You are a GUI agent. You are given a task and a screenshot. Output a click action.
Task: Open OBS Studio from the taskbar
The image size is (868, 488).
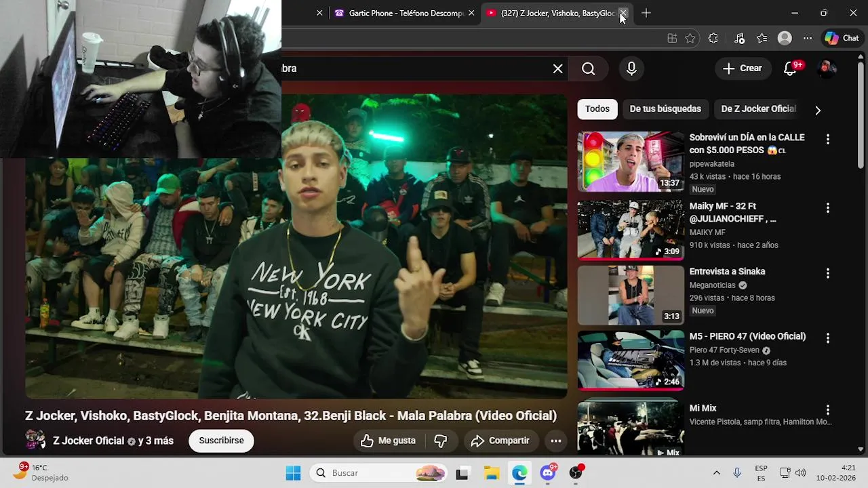[x=576, y=472]
